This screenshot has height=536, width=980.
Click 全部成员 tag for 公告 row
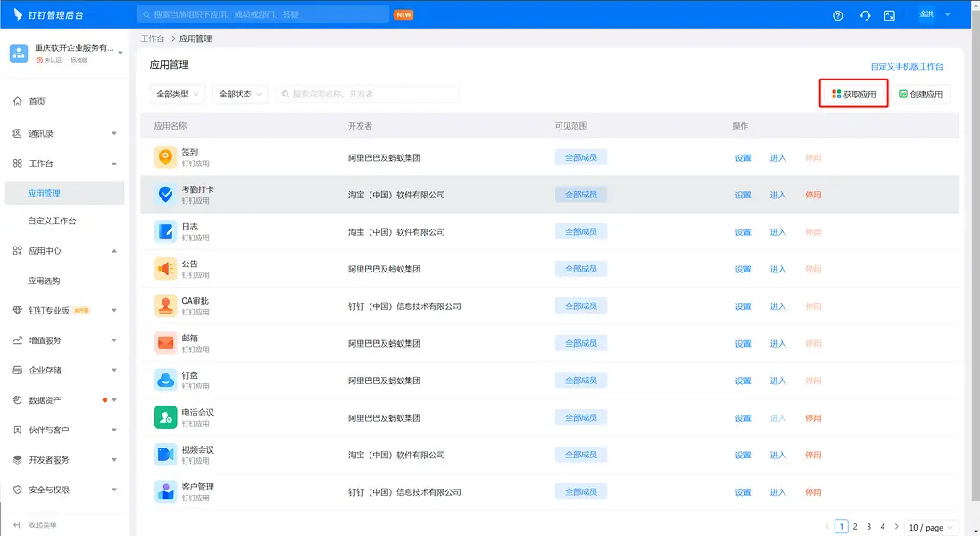click(581, 268)
